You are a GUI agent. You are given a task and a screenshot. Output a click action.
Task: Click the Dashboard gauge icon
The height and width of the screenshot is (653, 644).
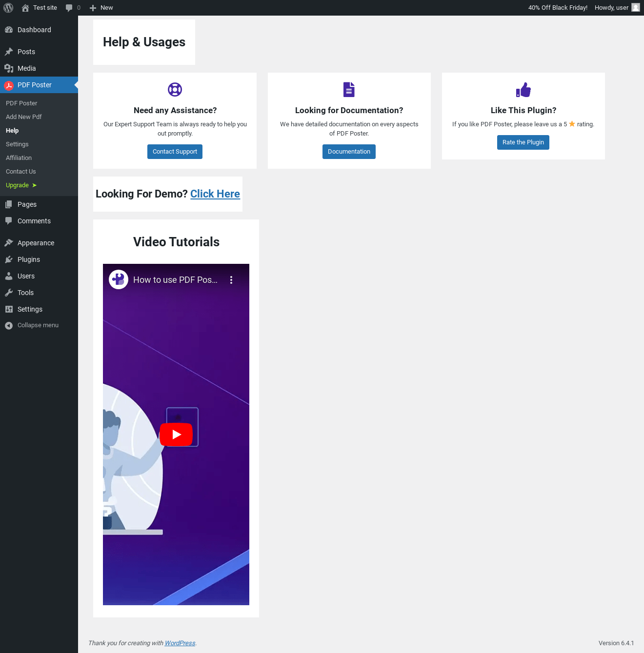coord(9,30)
